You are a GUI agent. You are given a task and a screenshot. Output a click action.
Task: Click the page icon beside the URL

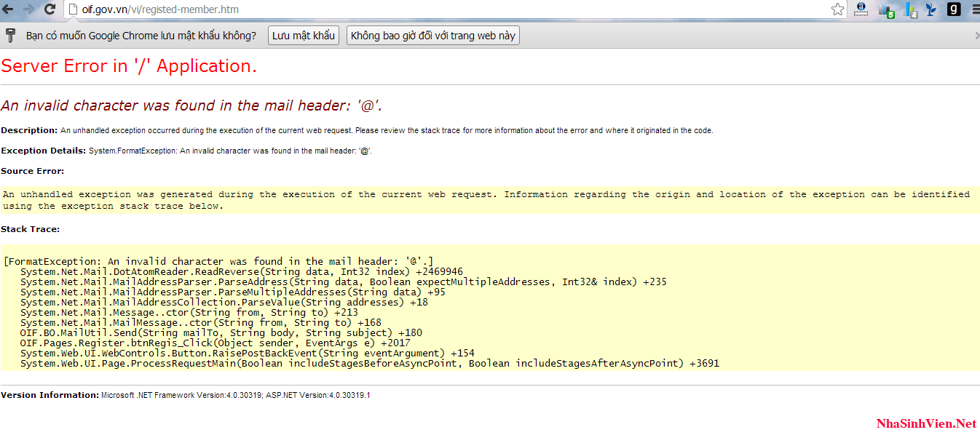pyautogui.click(x=73, y=9)
